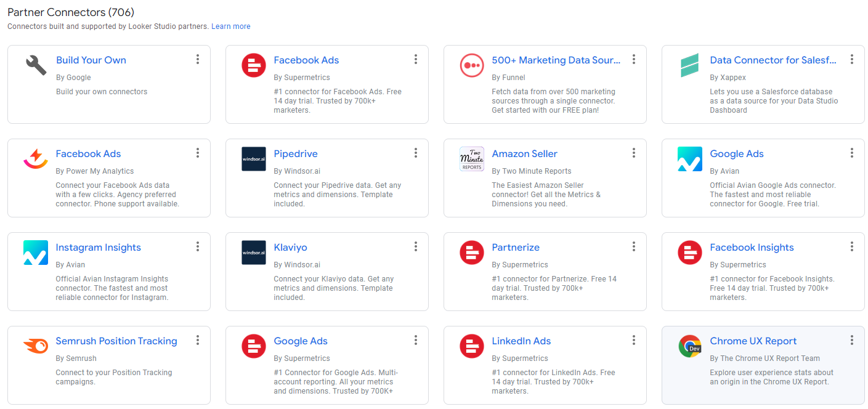Open the options menu on Chrome UX Report
868x409 pixels.
pos(852,339)
